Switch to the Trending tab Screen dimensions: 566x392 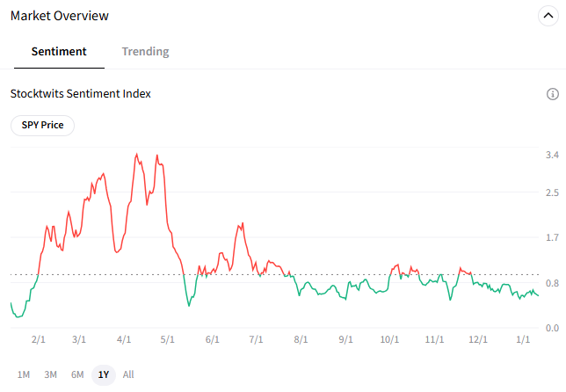coord(145,51)
